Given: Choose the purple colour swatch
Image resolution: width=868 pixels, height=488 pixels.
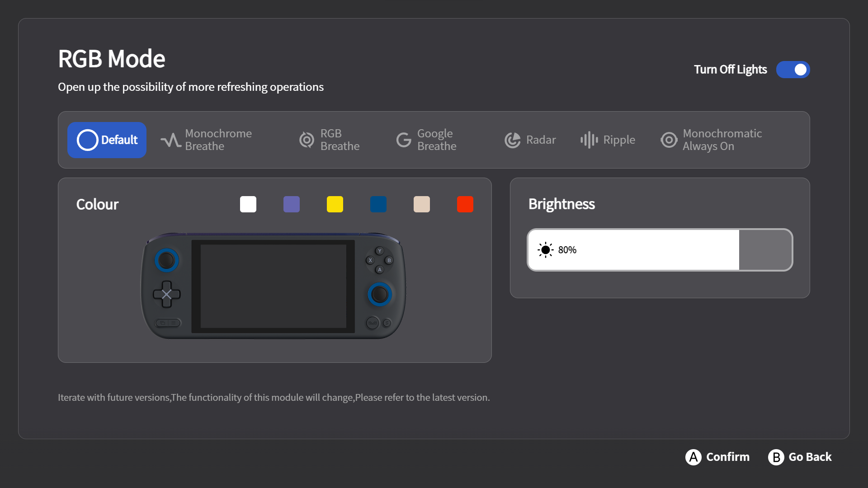Looking at the screenshot, I should 291,204.
